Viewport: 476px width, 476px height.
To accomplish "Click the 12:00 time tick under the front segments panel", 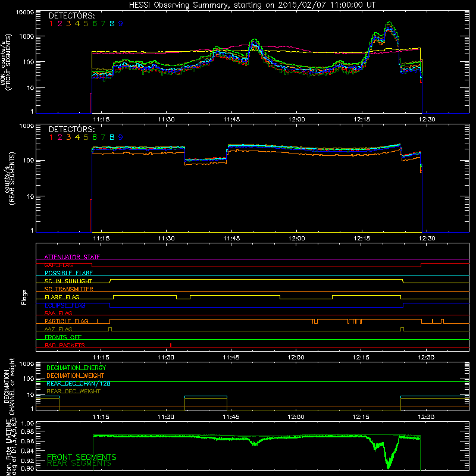I will pos(296,120).
